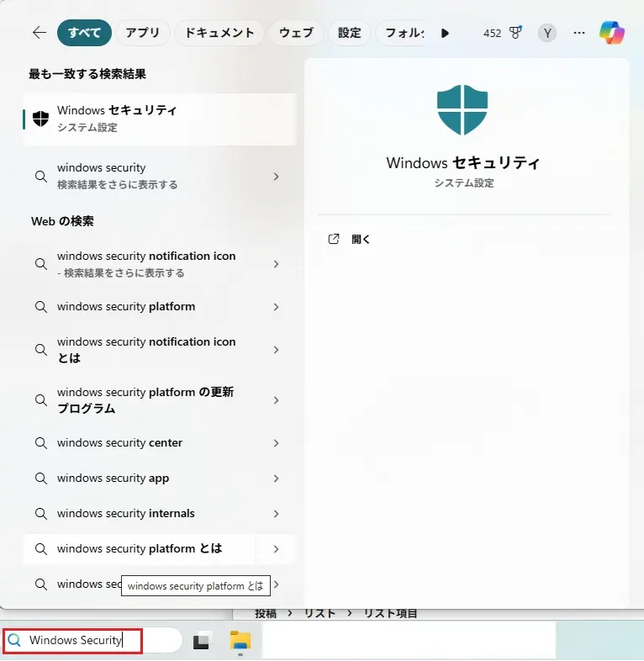Switch to the truncated フォル tab
644x661 pixels.
pyautogui.click(x=400, y=33)
